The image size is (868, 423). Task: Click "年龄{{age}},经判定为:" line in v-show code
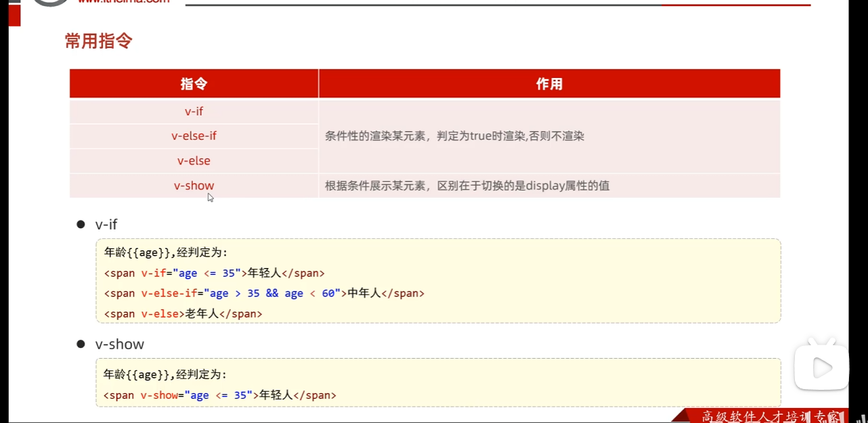(167, 374)
